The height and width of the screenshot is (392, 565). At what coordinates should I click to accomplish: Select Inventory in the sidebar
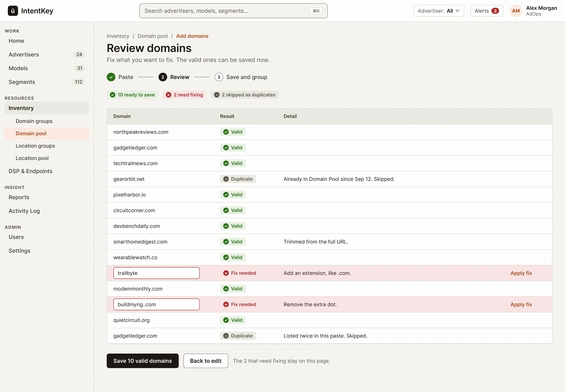point(47,108)
